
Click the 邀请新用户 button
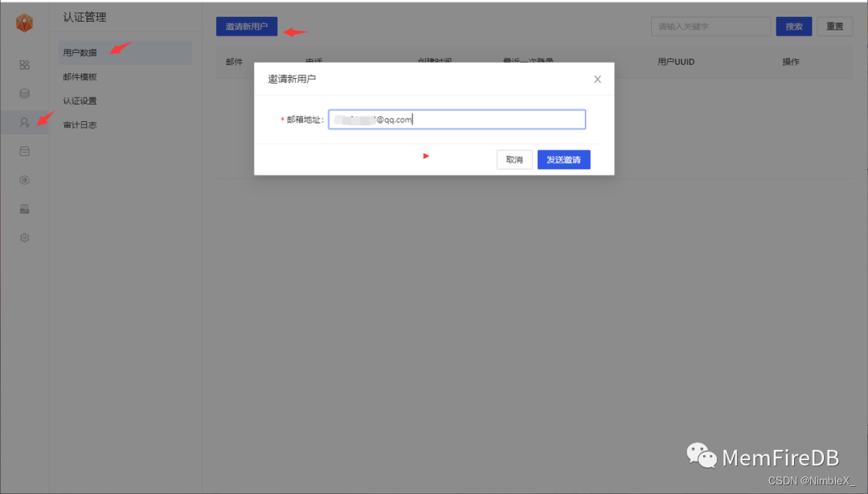(x=247, y=26)
